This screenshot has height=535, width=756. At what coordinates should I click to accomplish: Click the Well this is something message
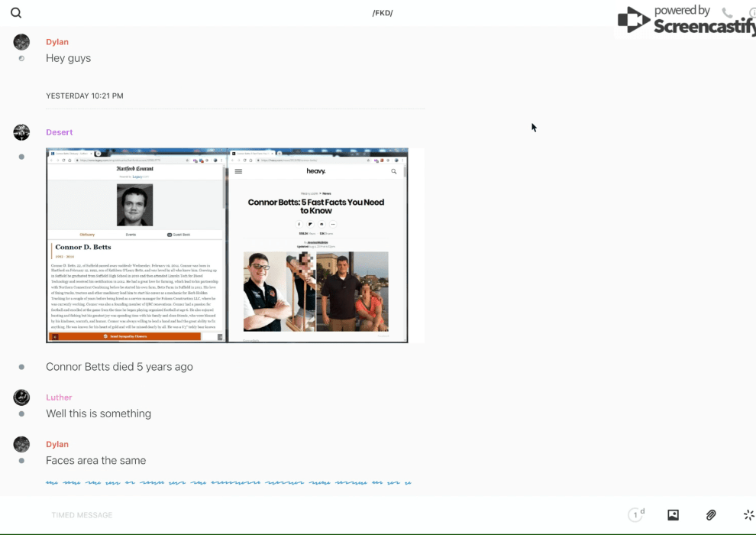tap(99, 413)
